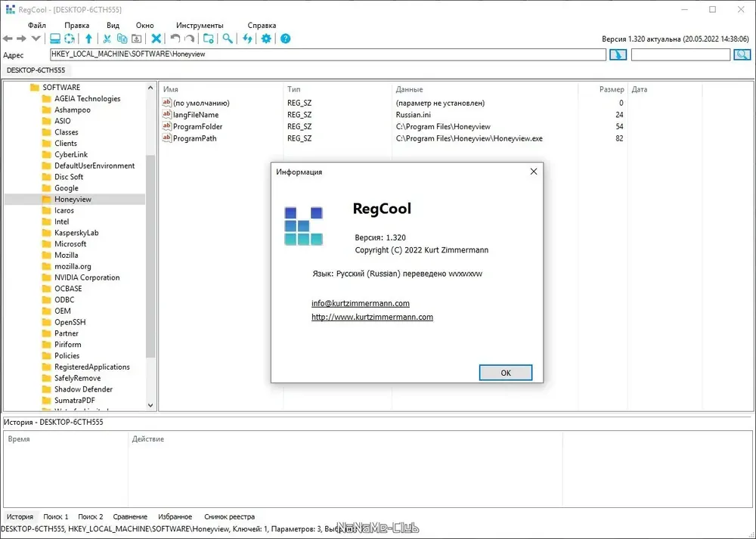Click the blue X Delete icon
The image size is (756, 539).
pyautogui.click(x=156, y=39)
